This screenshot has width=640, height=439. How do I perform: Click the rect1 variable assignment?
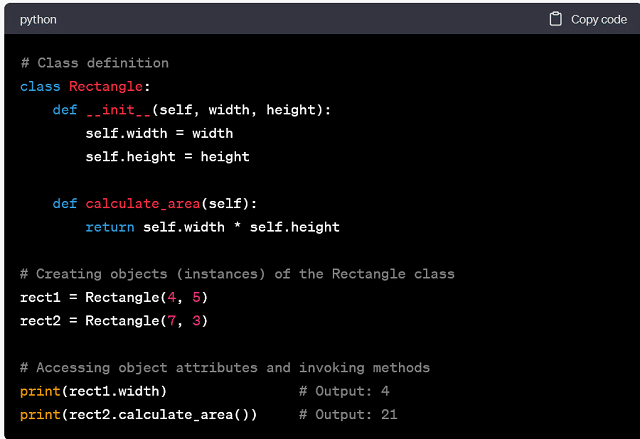click(x=114, y=298)
